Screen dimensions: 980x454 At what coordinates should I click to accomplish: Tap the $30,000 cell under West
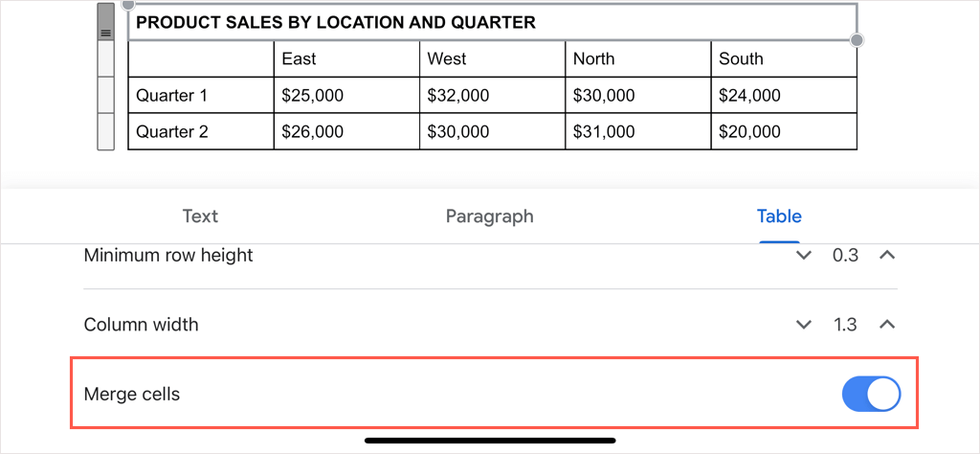pos(492,131)
